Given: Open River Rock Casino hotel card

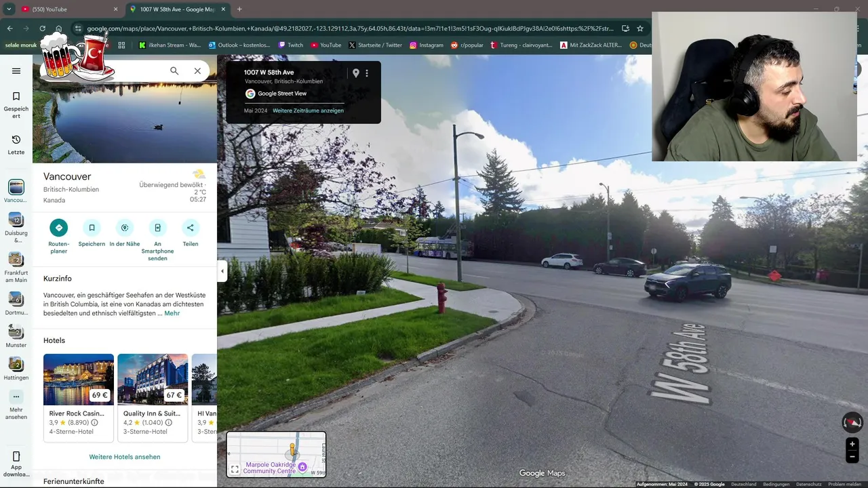Looking at the screenshot, I should 79,398.
